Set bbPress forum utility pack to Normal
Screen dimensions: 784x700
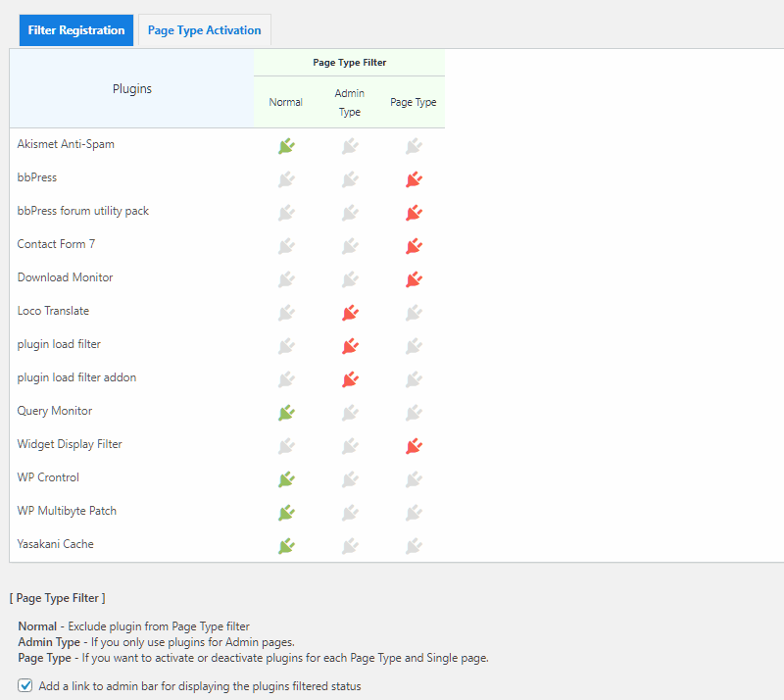[286, 213]
